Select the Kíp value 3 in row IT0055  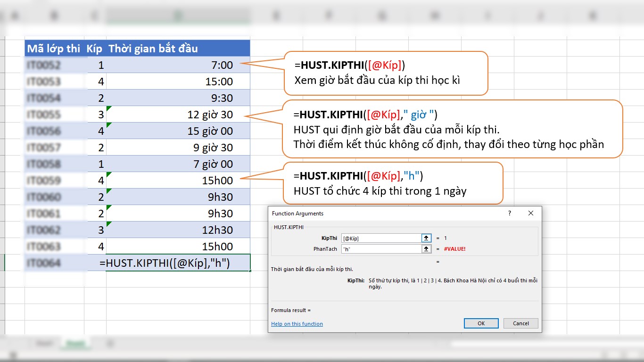(x=95, y=115)
